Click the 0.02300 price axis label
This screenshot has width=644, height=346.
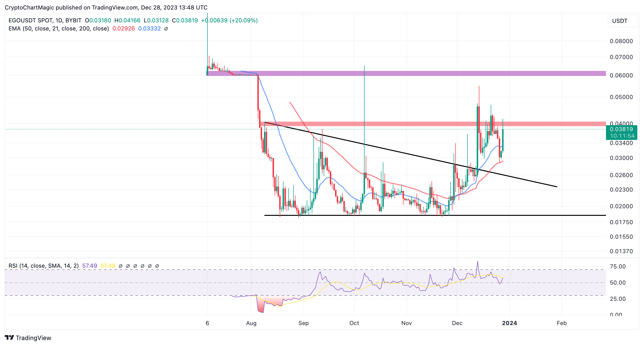[621, 189]
